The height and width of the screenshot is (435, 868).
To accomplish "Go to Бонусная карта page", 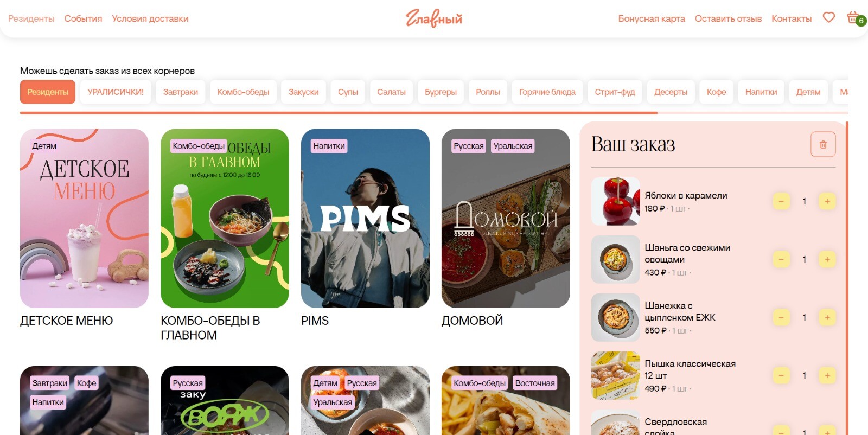I will [x=652, y=18].
